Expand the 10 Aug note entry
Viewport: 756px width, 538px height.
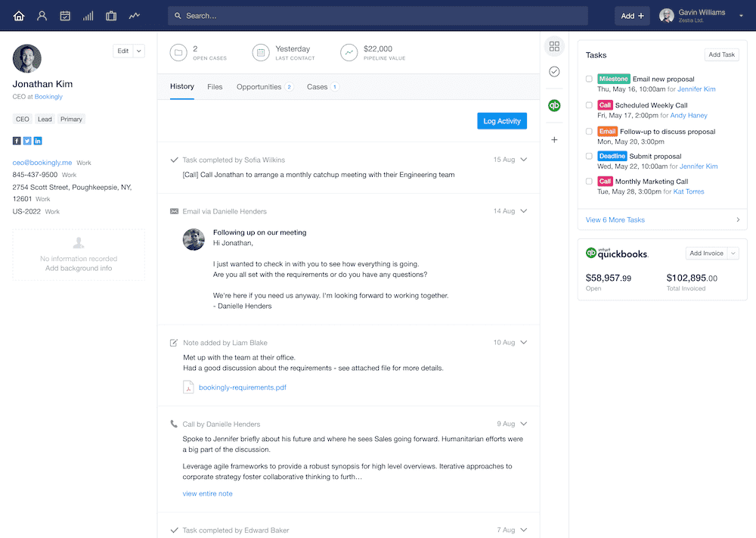[524, 342]
